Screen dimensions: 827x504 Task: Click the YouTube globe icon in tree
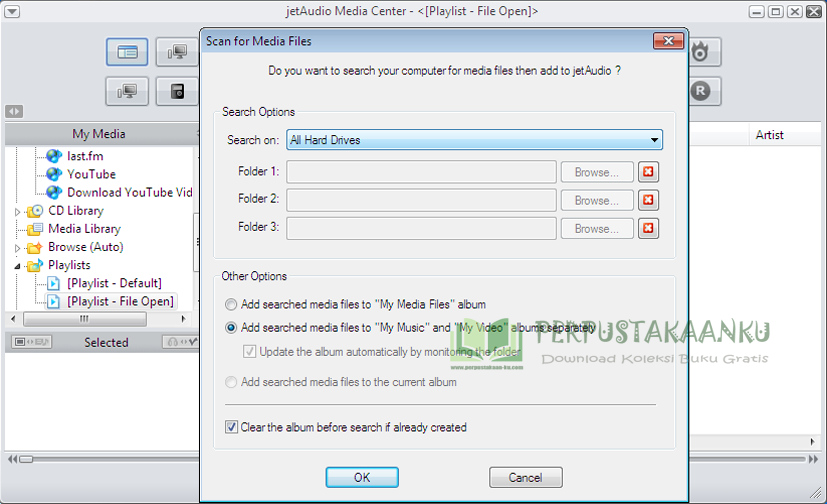point(54,174)
